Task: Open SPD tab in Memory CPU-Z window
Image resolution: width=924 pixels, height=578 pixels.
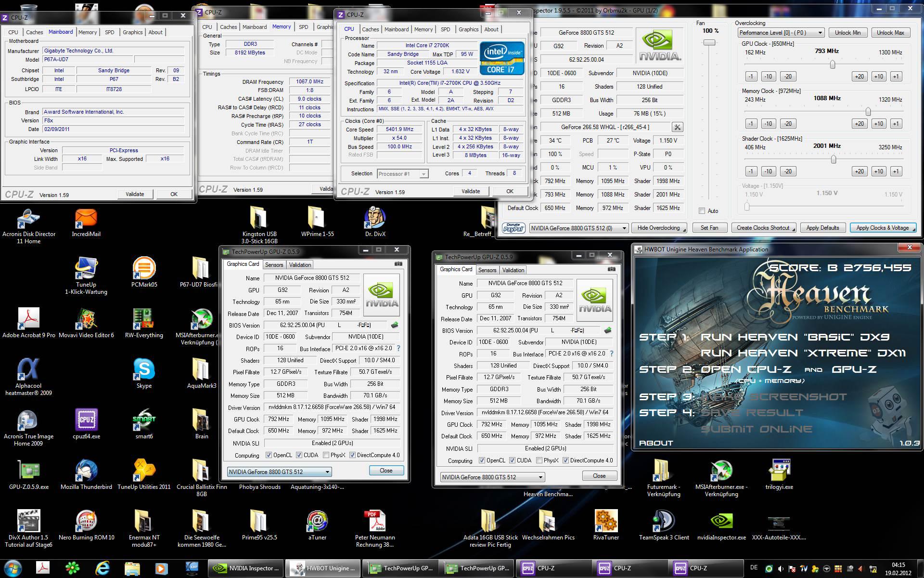Action: pos(303,27)
